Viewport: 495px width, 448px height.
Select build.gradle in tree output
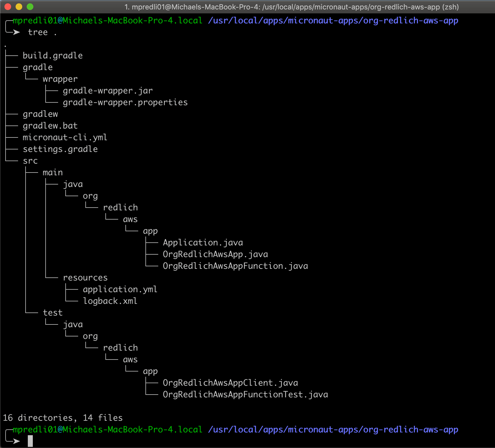click(x=53, y=56)
